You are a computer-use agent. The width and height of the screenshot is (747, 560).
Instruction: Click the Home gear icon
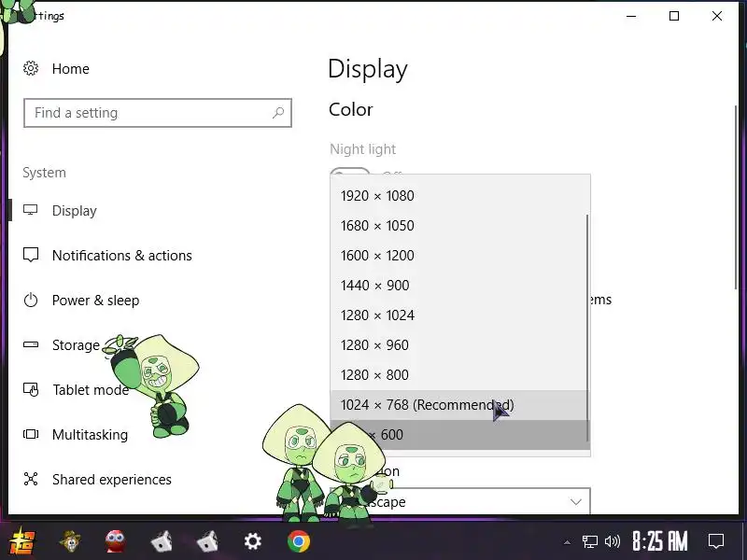(31, 68)
